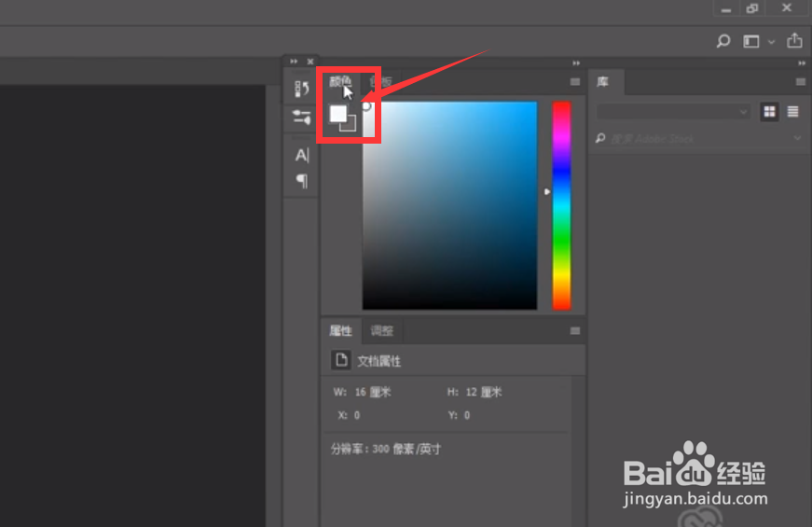Open the Properties panel flyout menu
Viewport: 812px width, 527px height.
point(575,330)
